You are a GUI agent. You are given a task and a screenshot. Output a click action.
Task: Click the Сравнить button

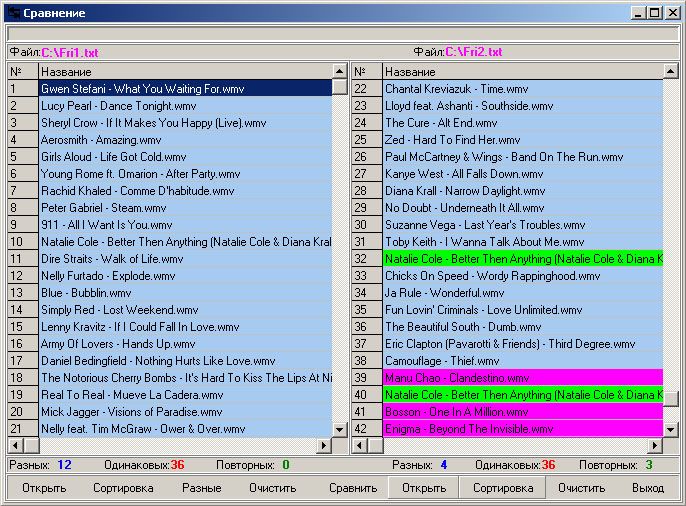[x=353, y=488]
